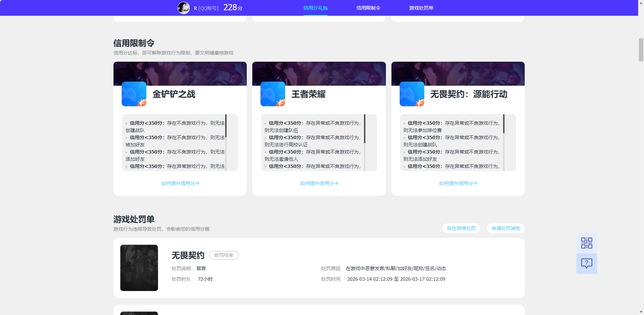
Task: Click the 无畏契约：源能行动 card title
Action: tap(469, 94)
